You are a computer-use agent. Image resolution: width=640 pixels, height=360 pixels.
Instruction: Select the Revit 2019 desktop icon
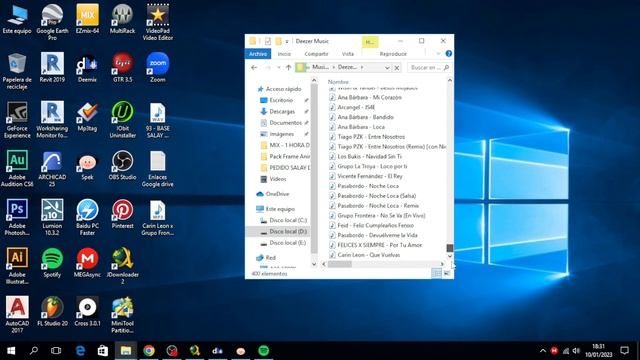coord(52,68)
